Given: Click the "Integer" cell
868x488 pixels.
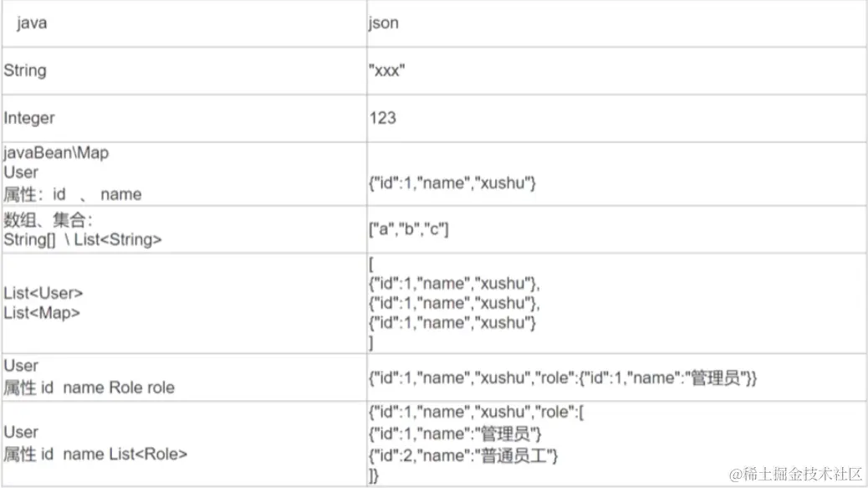Looking at the screenshot, I should coord(28,118).
